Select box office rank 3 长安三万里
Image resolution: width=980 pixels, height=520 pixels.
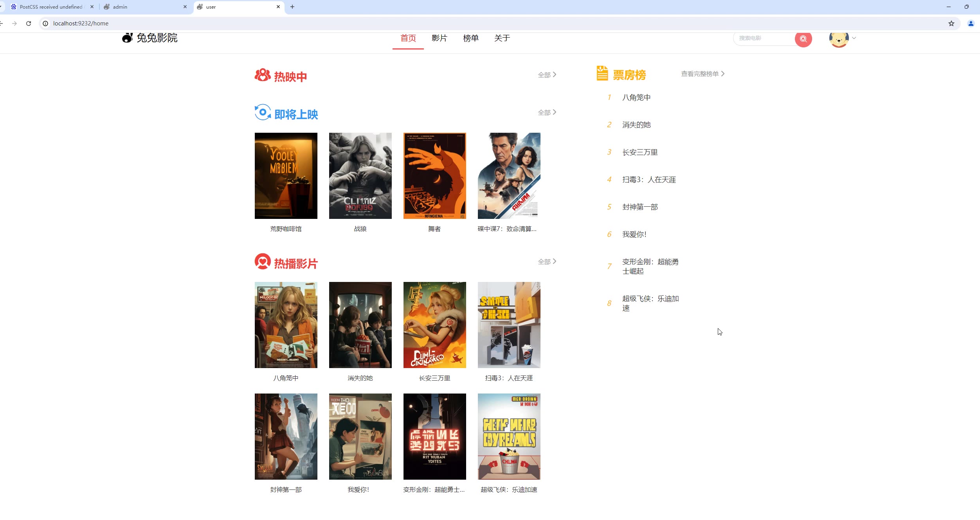tap(640, 152)
